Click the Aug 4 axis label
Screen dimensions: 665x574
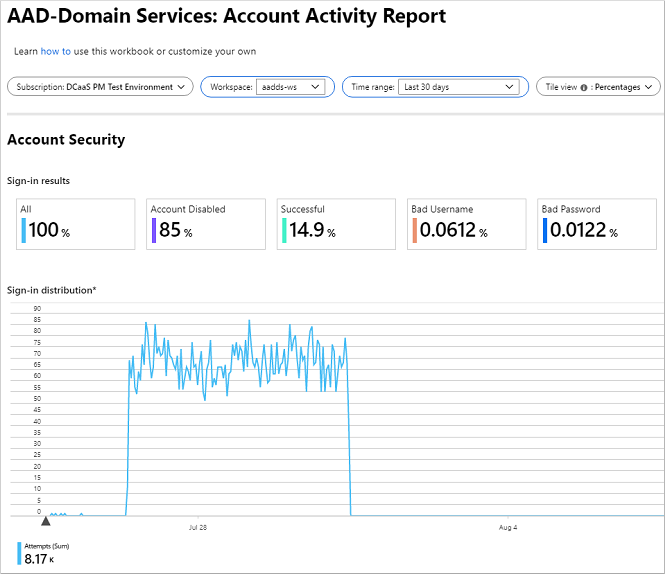[507, 527]
